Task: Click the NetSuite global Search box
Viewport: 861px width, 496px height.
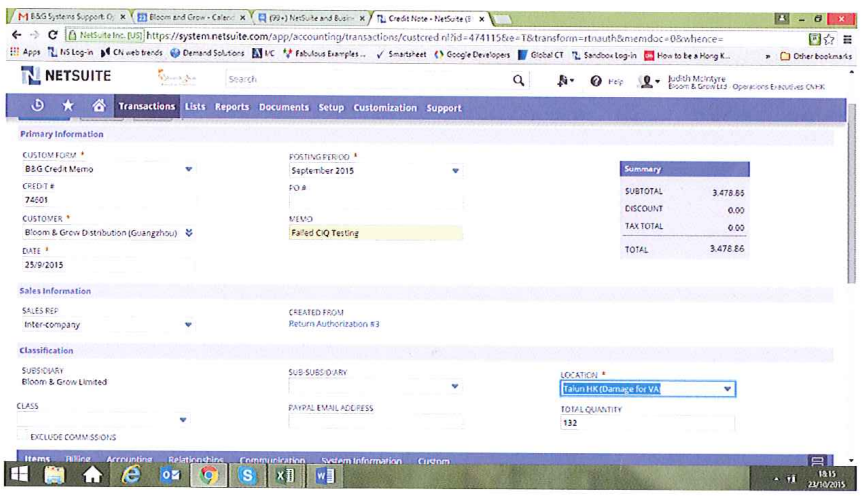Action: pos(368,80)
